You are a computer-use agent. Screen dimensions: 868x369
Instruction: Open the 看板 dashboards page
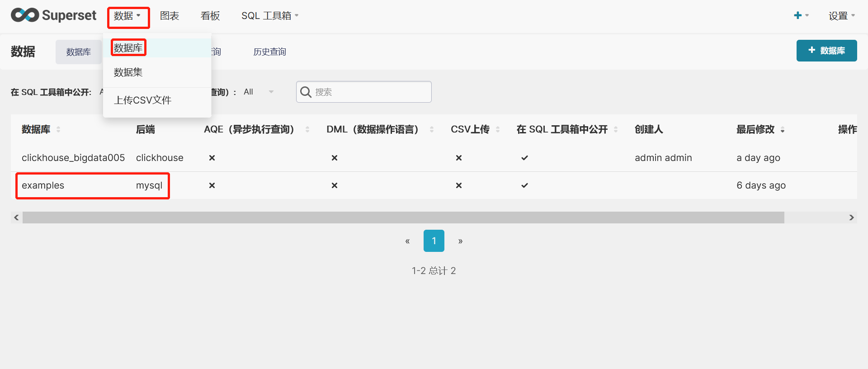tap(210, 16)
